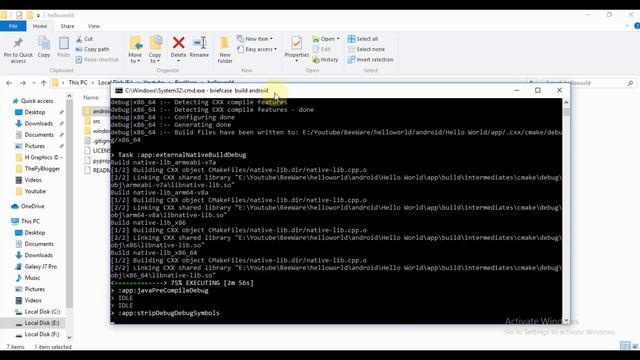This screenshot has width=640, height=360.
Task: Open the Open dropdown in the ribbon
Action: [x=326, y=39]
